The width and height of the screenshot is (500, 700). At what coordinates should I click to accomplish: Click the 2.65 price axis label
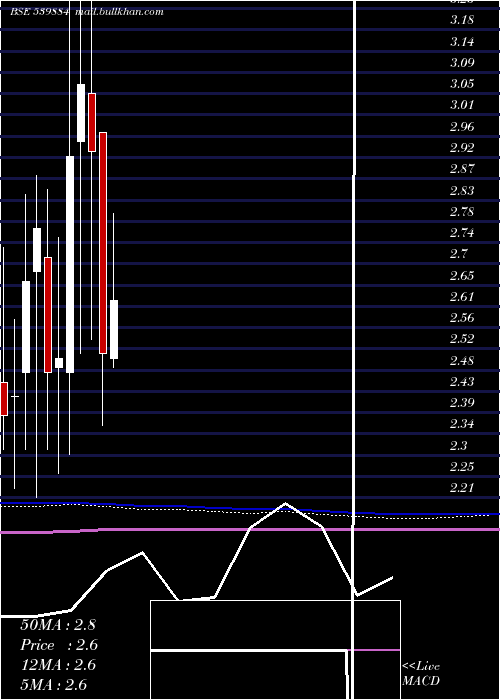click(x=462, y=275)
